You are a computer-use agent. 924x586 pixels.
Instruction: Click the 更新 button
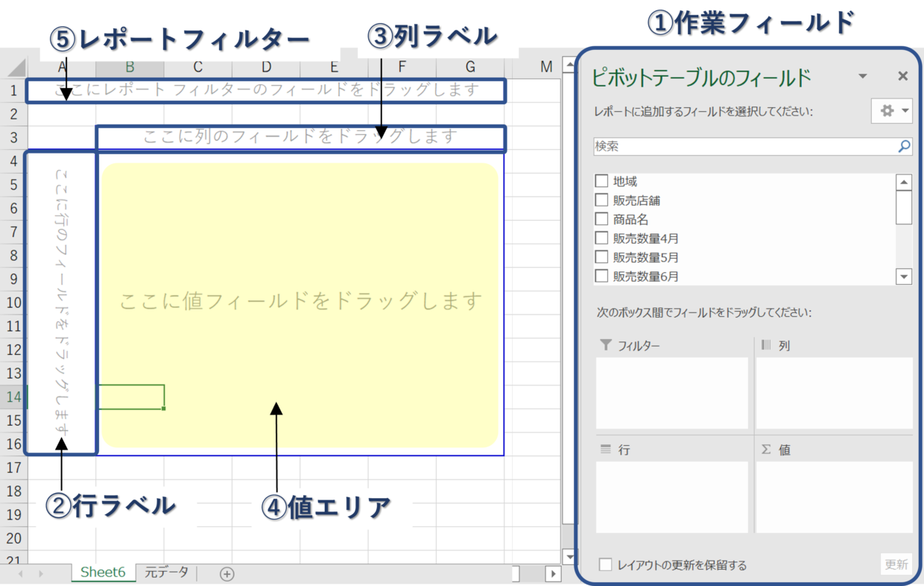coord(896,564)
